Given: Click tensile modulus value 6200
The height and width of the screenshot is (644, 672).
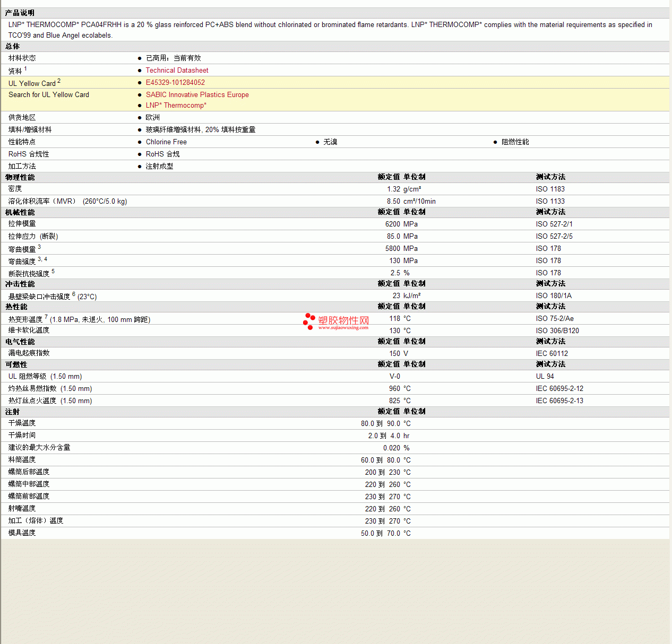Looking at the screenshot, I should [393, 224].
